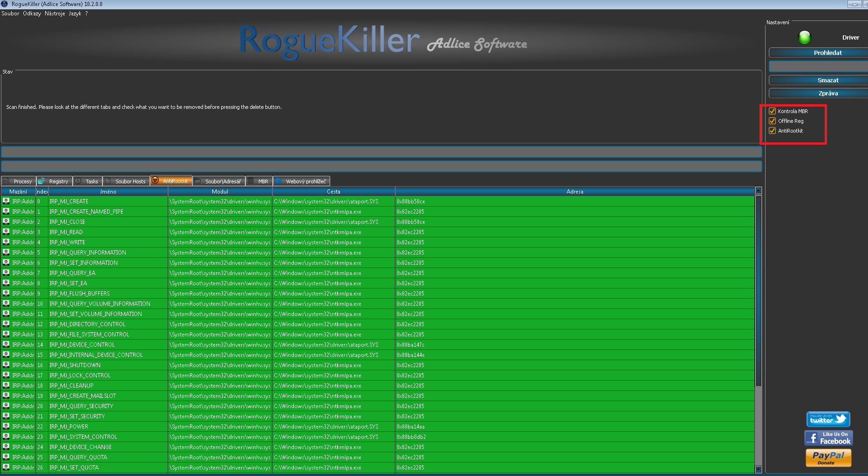868x476 pixels.
Task: Open the ? help menu
Action: (87, 13)
